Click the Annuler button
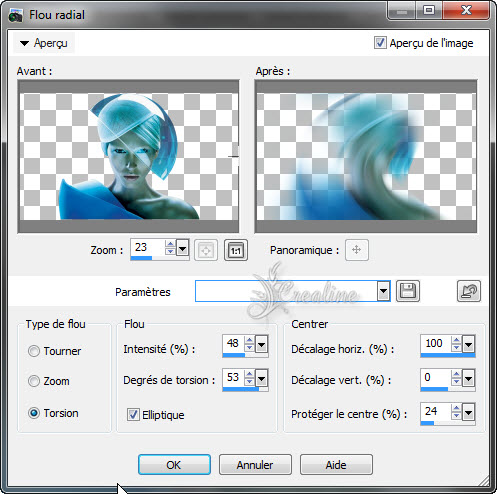Viewport: 497px width, 494px height. pyautogui.click(x=255, y=464)
